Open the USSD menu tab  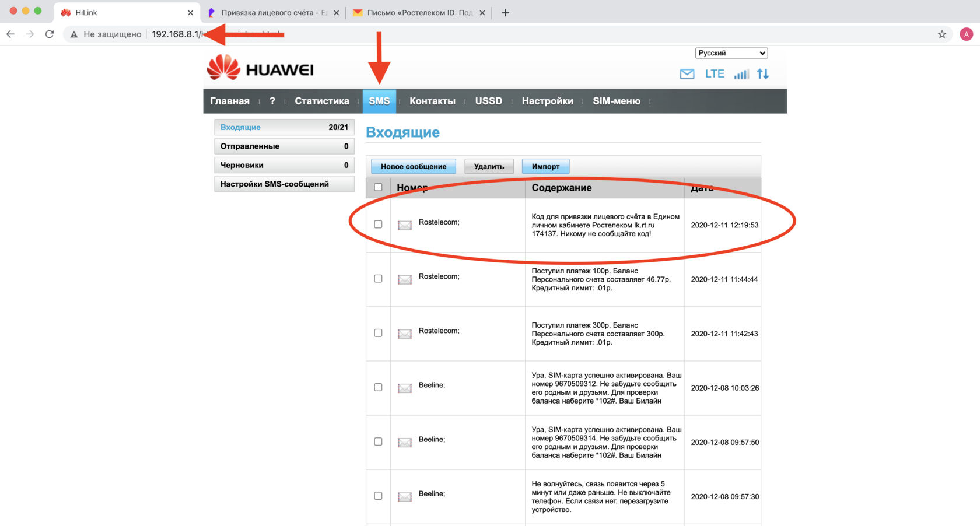pyautogui.click(x=489, y=101)
